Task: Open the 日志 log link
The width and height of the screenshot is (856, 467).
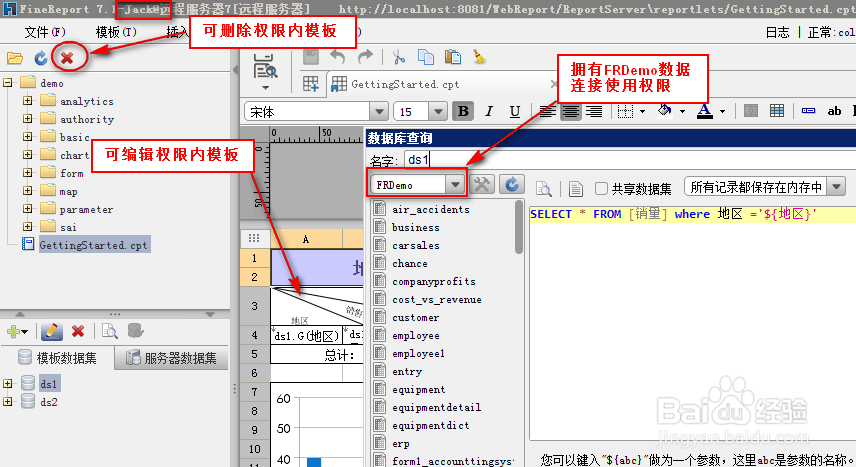Action: (x=777, y=33)
